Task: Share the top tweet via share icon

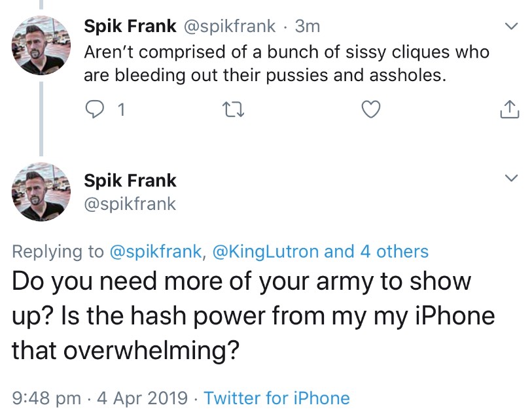Action: coord(509,111)
